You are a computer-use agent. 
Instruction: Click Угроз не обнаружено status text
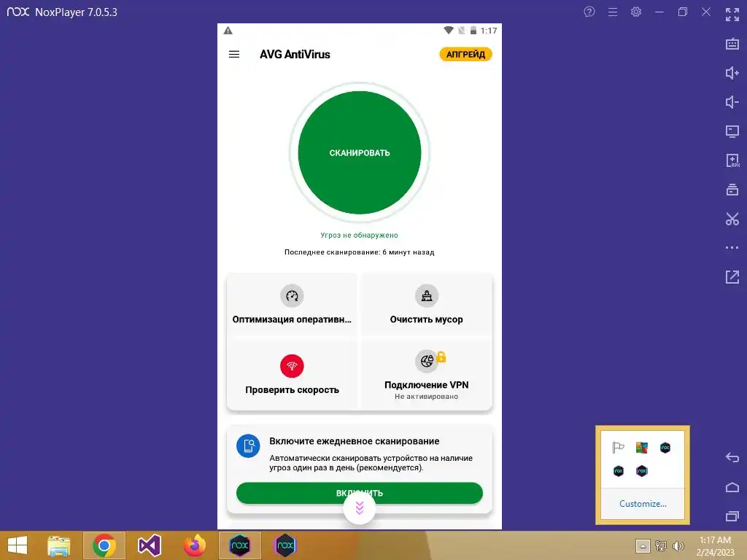pos(359,235)
